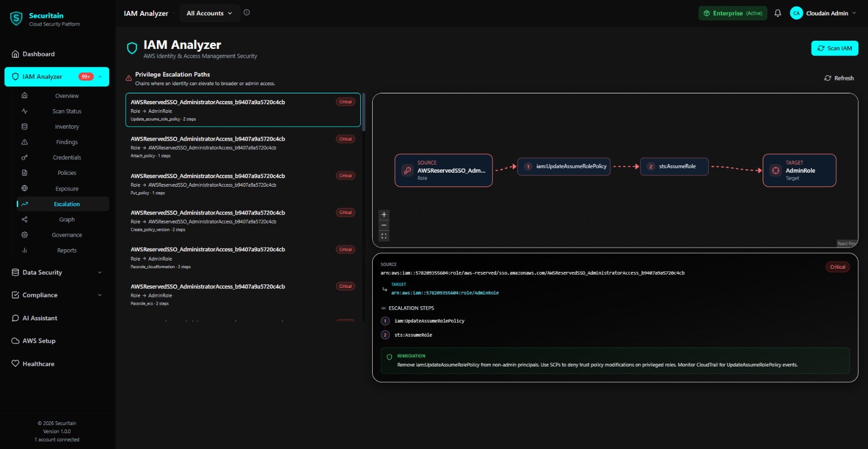Open the notifications bell
The height and width of the screenshot is (449, 868).
click(x=777, y=13)
